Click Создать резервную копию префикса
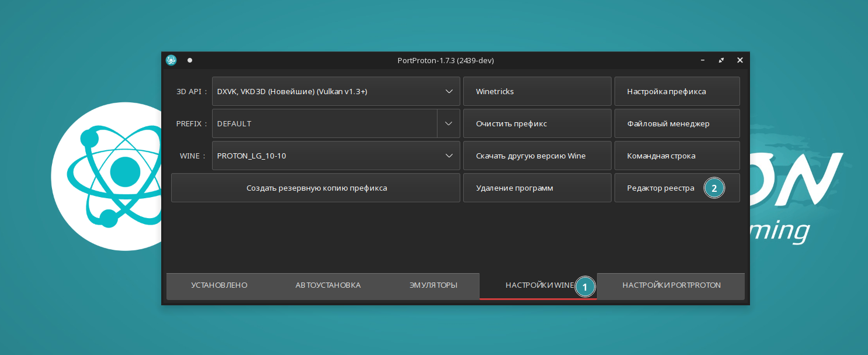868x355 pixels. 316,188
